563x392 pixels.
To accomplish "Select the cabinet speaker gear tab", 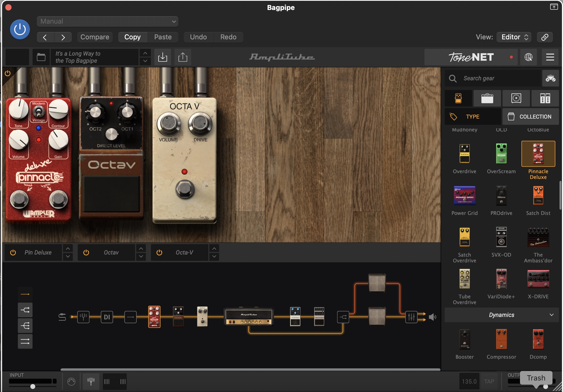I will point(516,98).
